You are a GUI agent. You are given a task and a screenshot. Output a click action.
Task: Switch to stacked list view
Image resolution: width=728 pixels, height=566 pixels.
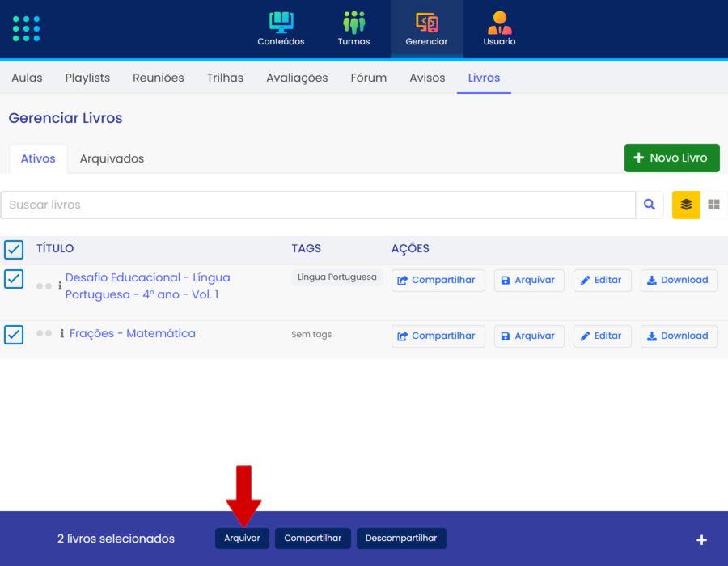pyautogui.click(x=686, y=205)
